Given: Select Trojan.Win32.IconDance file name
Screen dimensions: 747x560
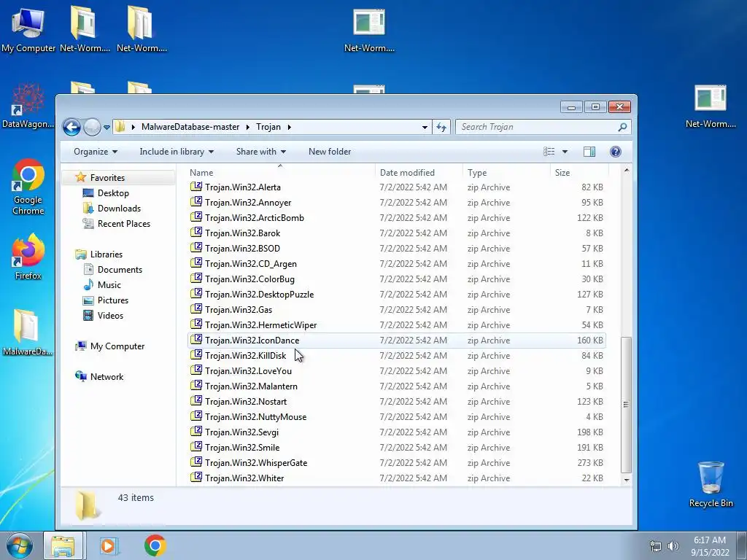Looking at the screenshot, I should [x=252, y=341].
